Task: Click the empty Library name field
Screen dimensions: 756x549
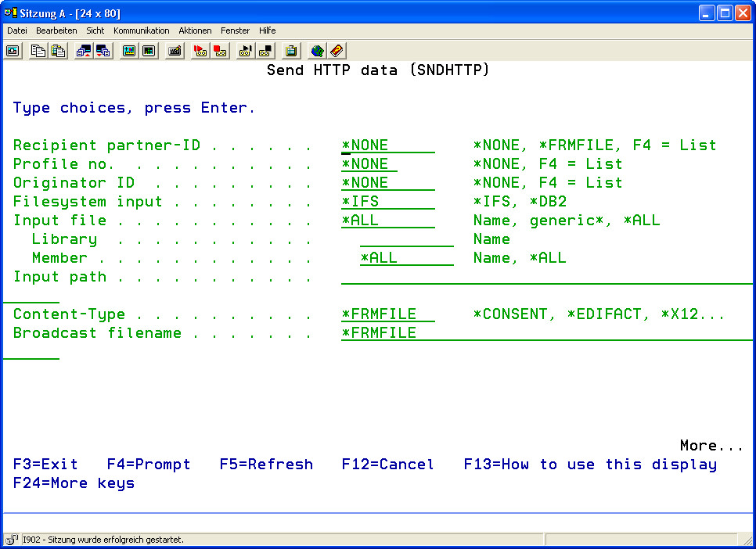Action: 406,239
